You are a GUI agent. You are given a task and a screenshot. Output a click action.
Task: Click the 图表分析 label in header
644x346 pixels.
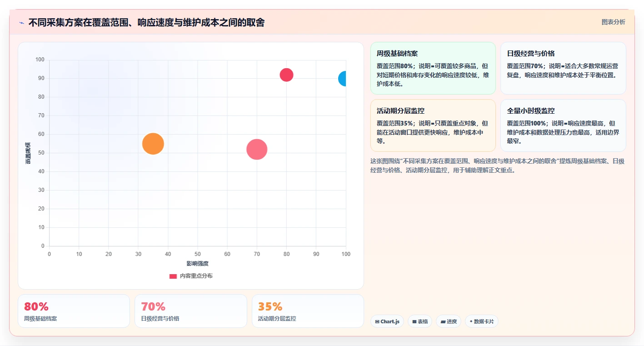(613, 22)
